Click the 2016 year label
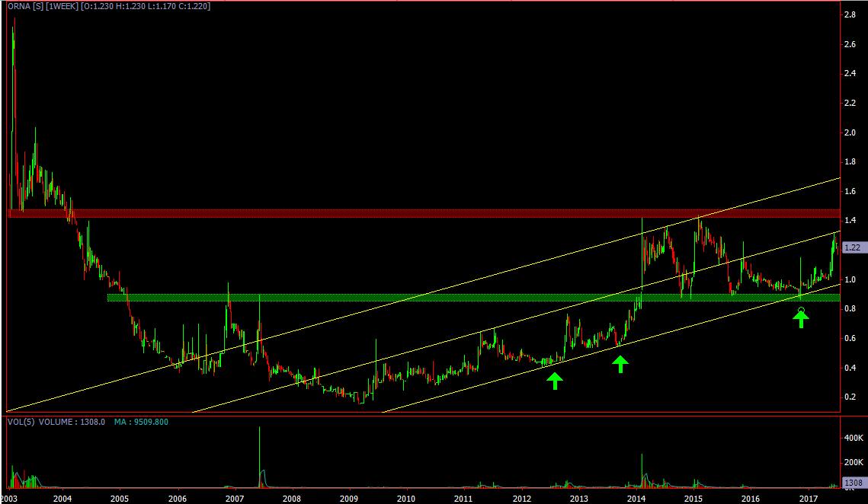868x504 pixels. [x=750, y=499]
